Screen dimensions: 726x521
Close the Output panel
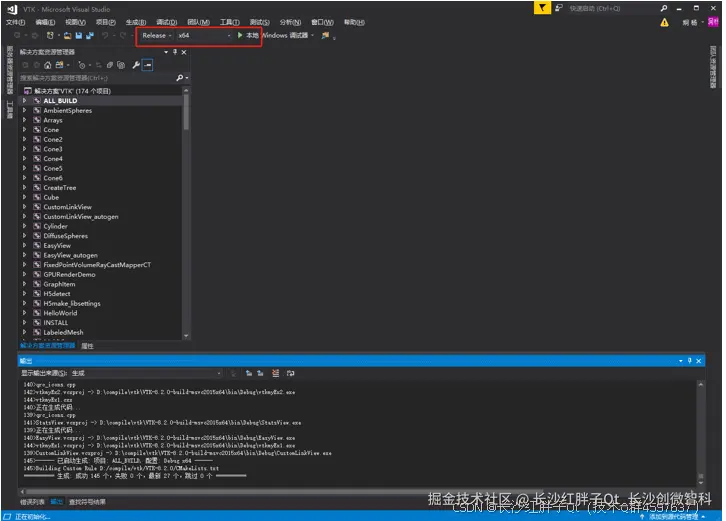point(699,361)
